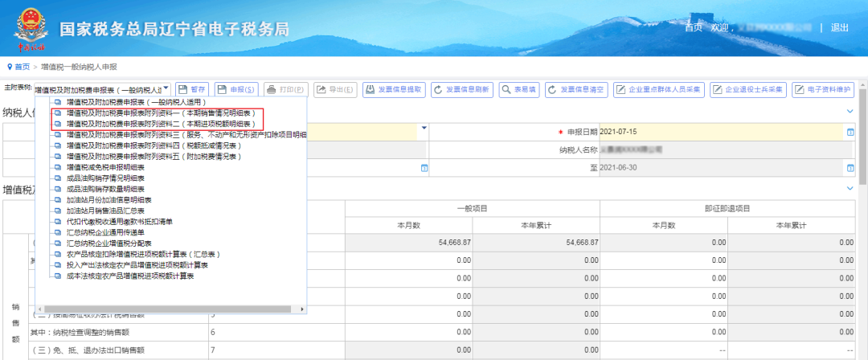Screen dimensions: 868x360
Task: Click （三）免、抵、退办法出口销售额 row label
Action: point(88,350)
